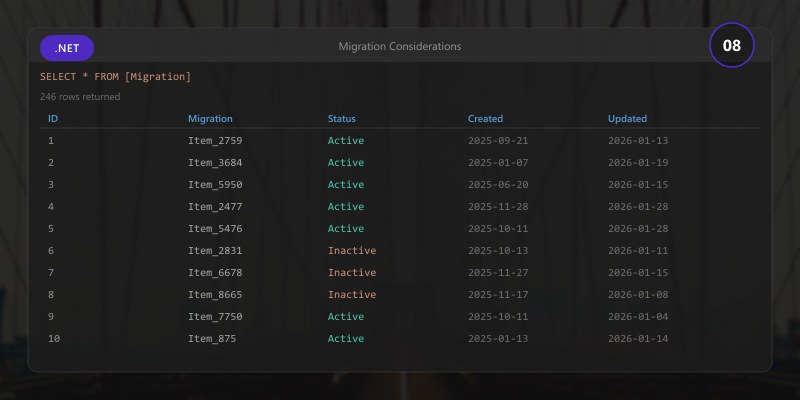Click created date of Item_5476
Viewport: 800px width, 400px height.
[x=498, y=228]
